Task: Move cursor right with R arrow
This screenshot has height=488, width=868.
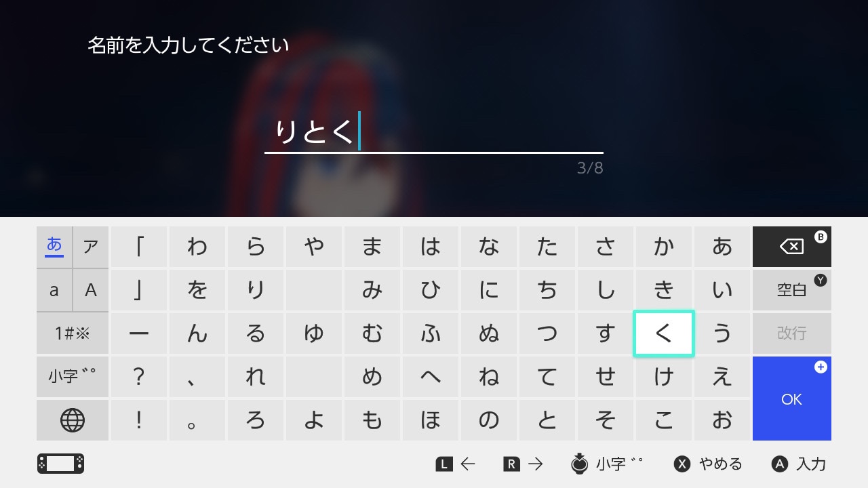Action: 524,464
